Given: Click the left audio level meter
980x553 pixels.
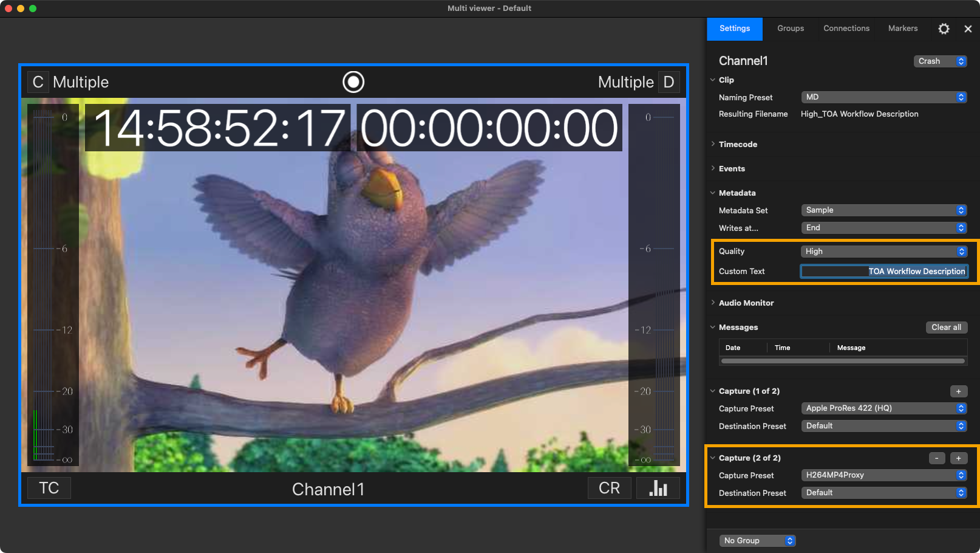Looking at the screenshot, I should click(52, 284).
